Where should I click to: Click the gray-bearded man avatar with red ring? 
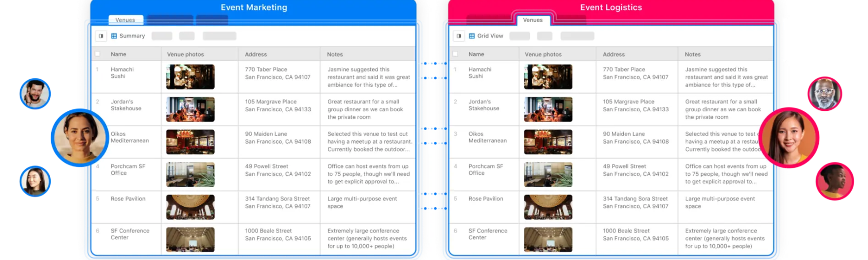825,94
